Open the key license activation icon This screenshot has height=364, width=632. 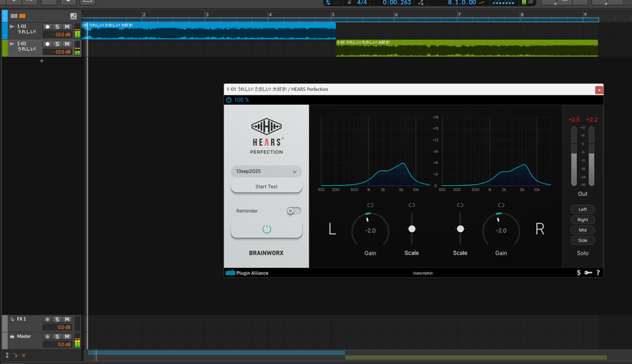[588, 273]
